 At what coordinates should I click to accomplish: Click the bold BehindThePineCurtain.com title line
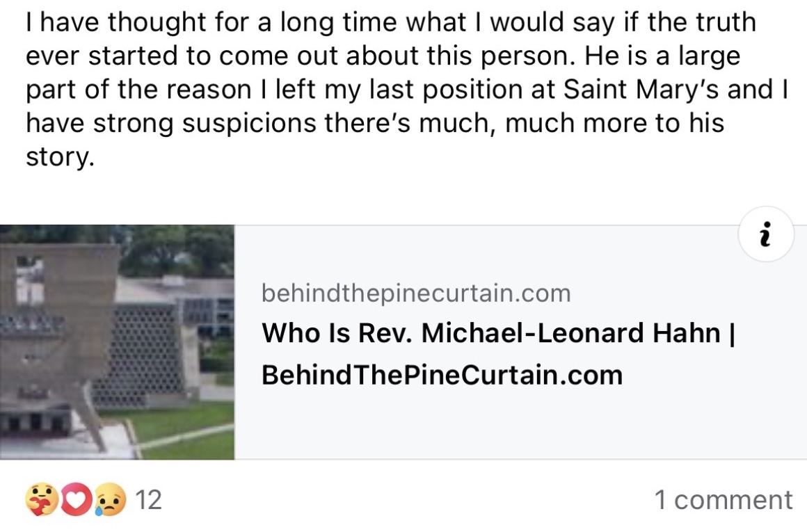point(442,375)
